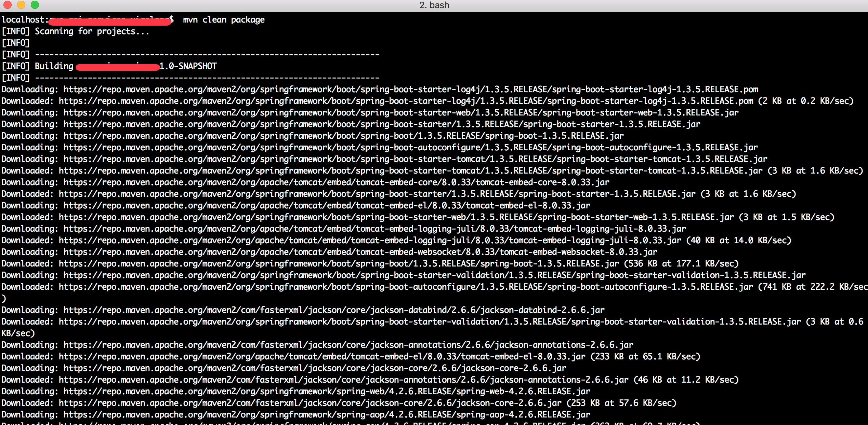The width and height of the screenshot is (868, 425).
Task: Click the Downloading spring-aop-4.2.6.RELEASE.jar URL
Action: click(x=327, y=415)
